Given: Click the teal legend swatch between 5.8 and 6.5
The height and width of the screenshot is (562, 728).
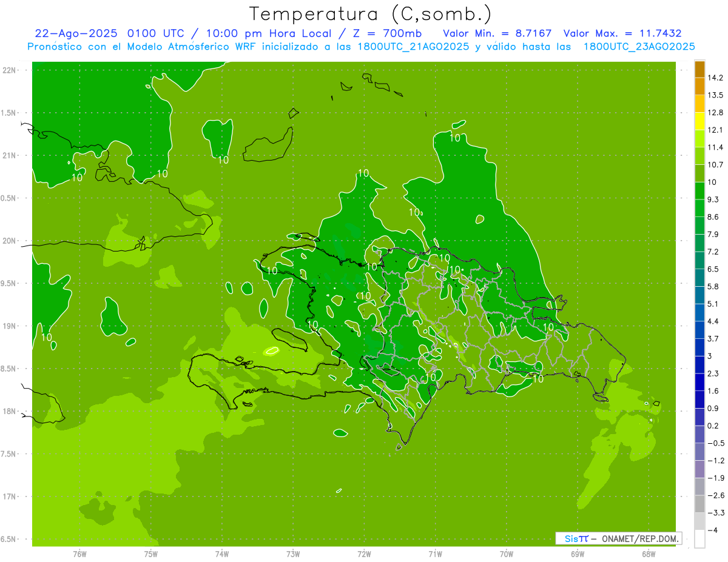Looking at the screenshot, I should pos(699,278).
